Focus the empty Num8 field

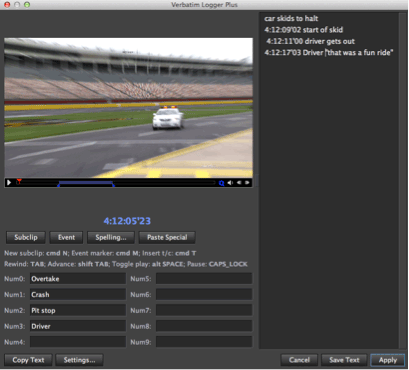tap(204, 326)
